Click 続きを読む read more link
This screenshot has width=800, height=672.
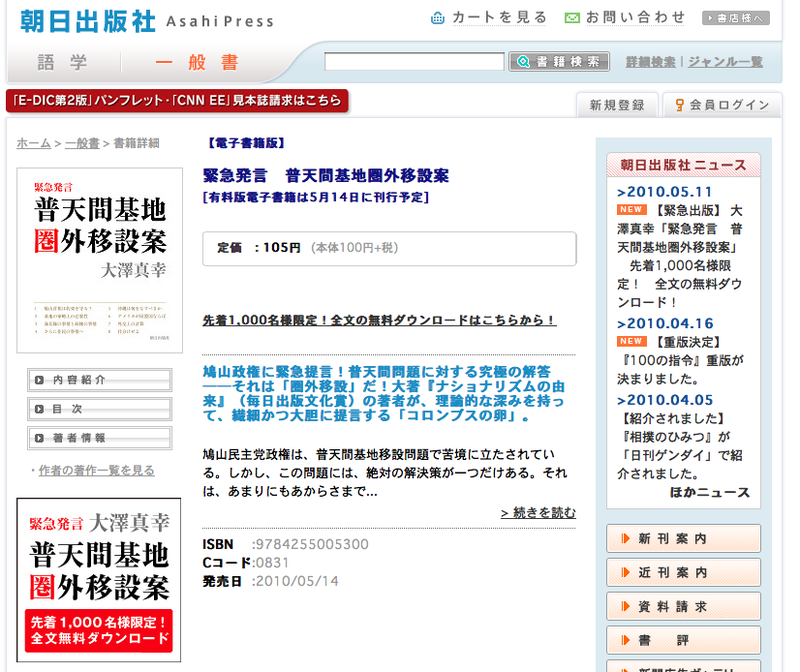pyautogui.click(x=538, y=513)
